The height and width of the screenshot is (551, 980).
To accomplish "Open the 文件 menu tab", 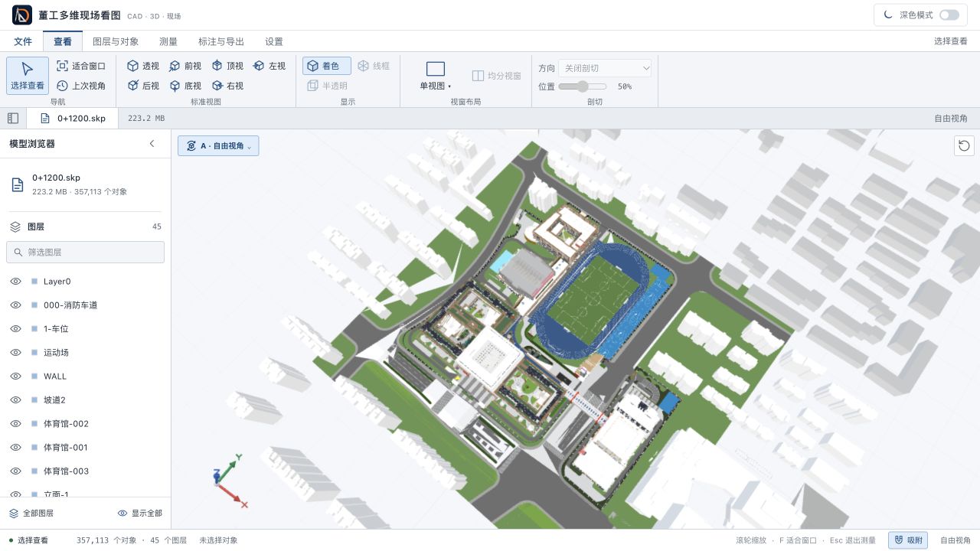I will pos(23,41).
